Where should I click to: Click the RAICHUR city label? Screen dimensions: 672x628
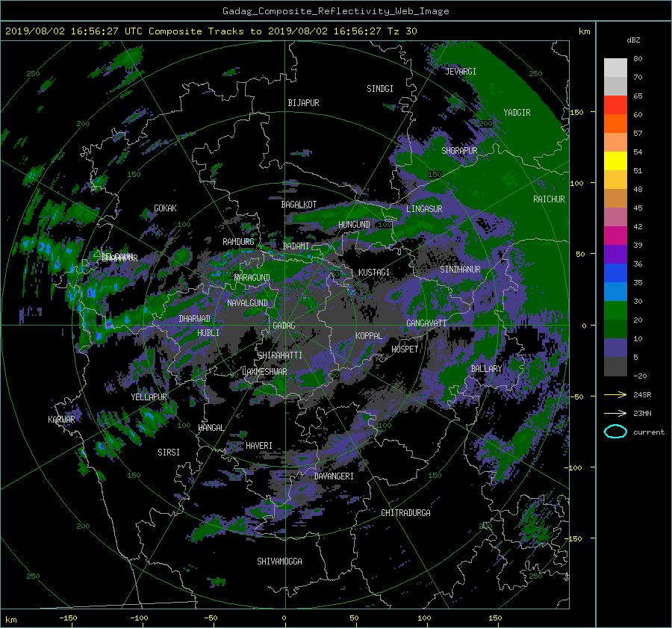(549, 199)
